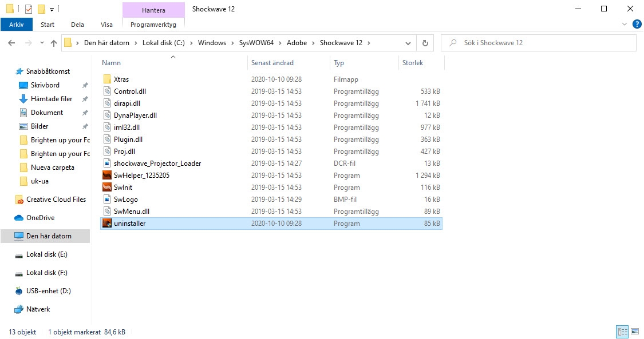Switch to large icons view layout
The image size is (644, 339).
pos(635,332)
